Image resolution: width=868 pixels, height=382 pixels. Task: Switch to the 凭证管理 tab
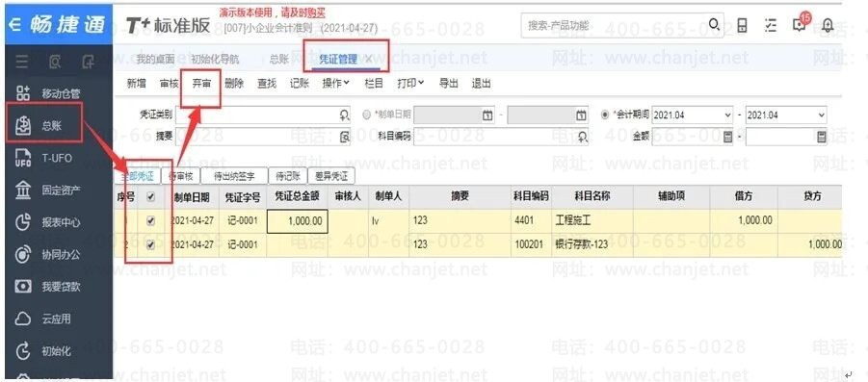click(338, 59)
